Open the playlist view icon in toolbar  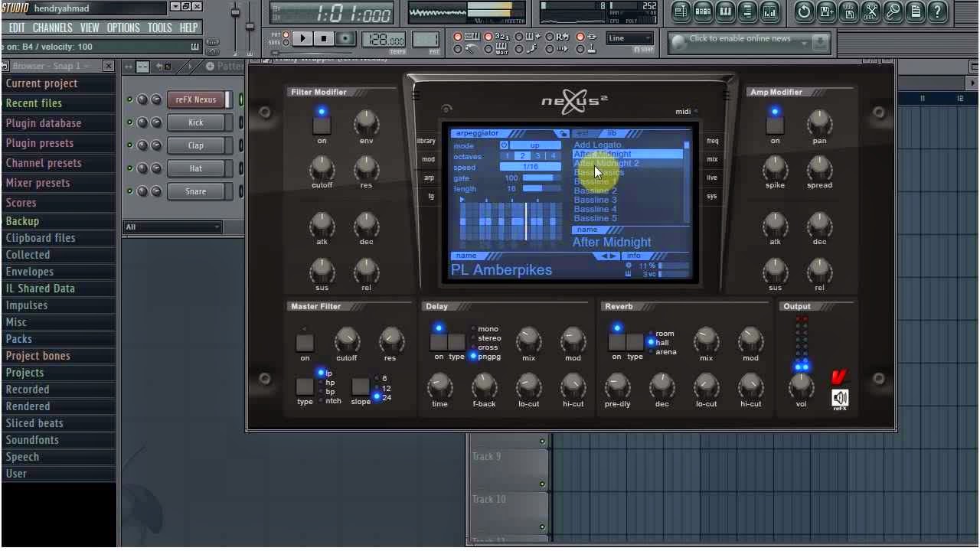point(681,11)
